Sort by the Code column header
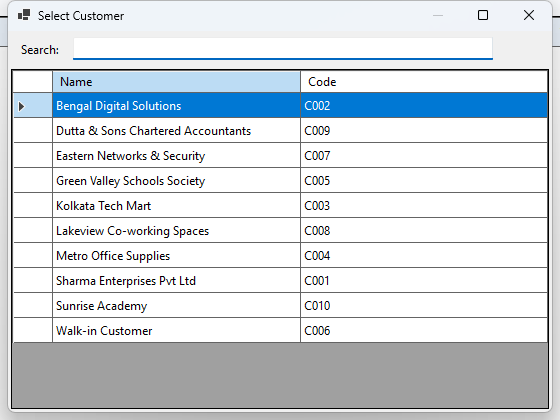560x420 pixels. click(424, 82)
